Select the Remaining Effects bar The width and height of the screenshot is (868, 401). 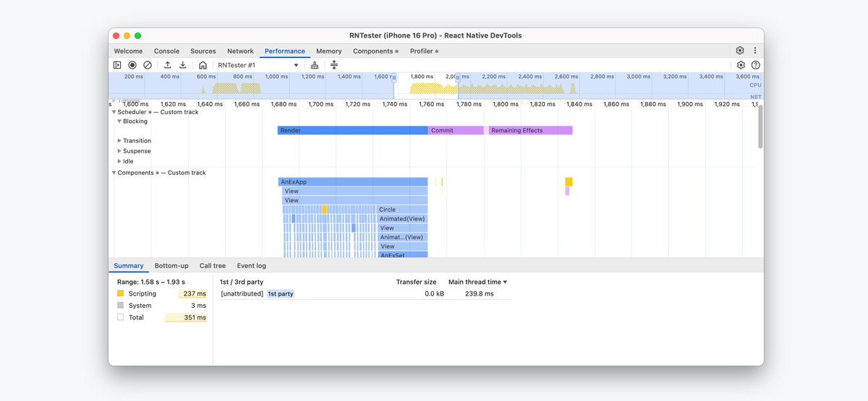point(531,131)
